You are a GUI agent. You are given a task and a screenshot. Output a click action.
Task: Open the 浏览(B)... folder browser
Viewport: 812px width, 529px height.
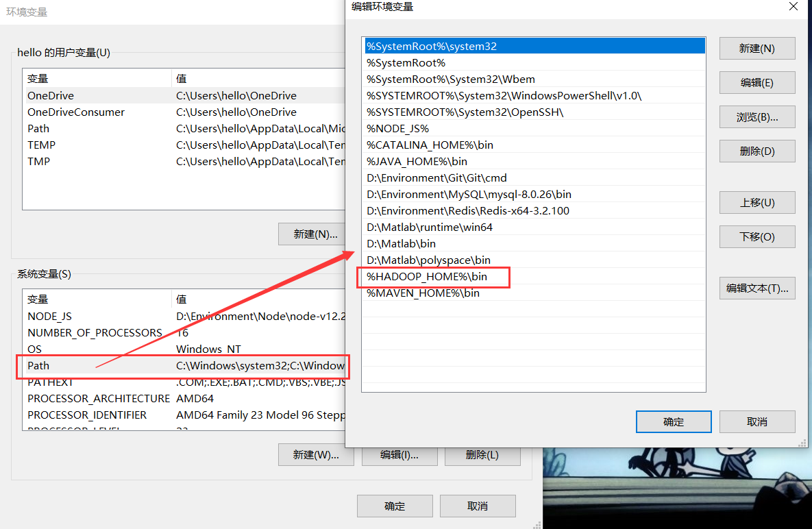[x=756, y=117]
